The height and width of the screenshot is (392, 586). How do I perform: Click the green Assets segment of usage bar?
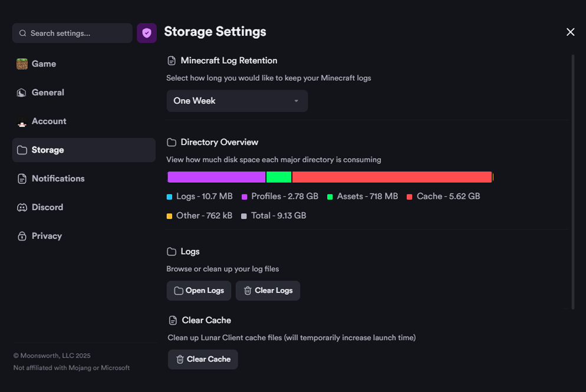(x=279, y=177)
